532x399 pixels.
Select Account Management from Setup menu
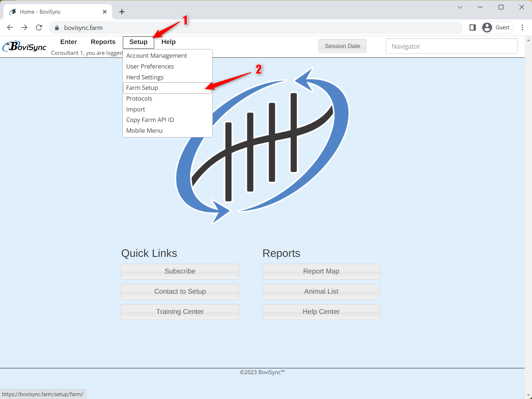[x=168, y=56]
